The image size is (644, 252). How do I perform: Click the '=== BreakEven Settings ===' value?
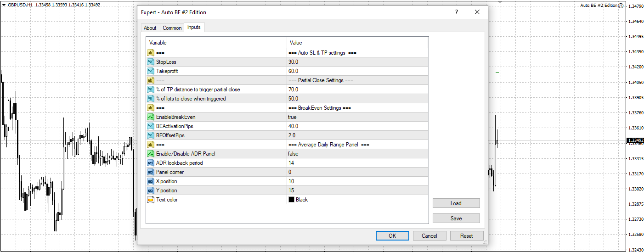pos(319,108)
